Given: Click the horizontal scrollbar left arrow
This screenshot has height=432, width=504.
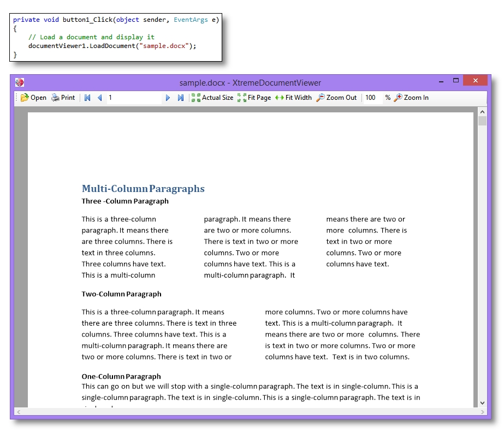Looking at the screenshot, I should click(x=19, y=412).
